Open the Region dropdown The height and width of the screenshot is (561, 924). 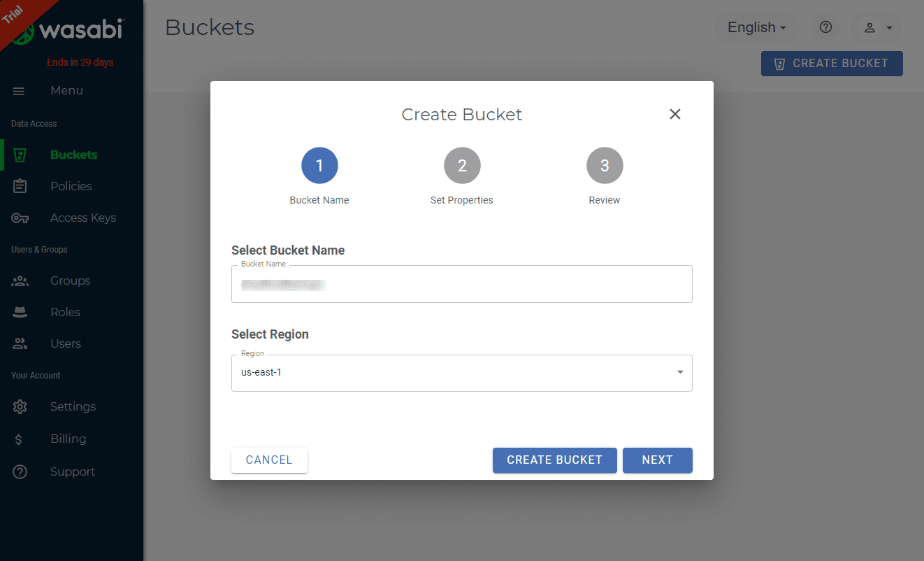point(461,373)
